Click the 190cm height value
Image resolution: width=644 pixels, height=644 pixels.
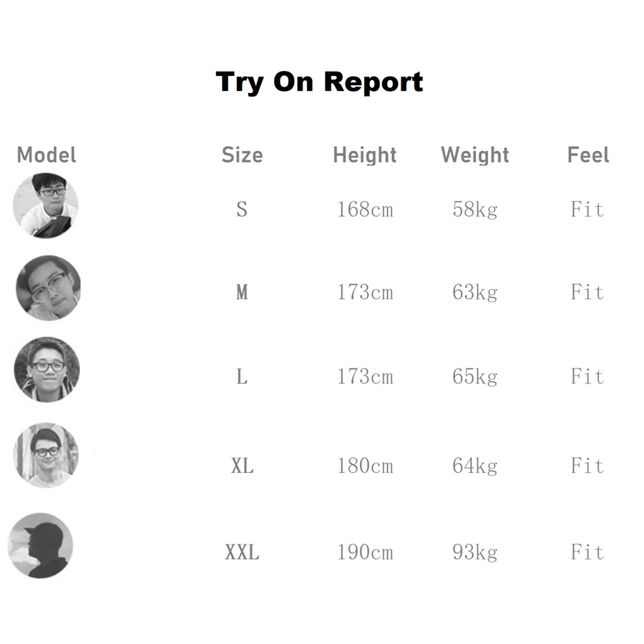tap(365, 552)
